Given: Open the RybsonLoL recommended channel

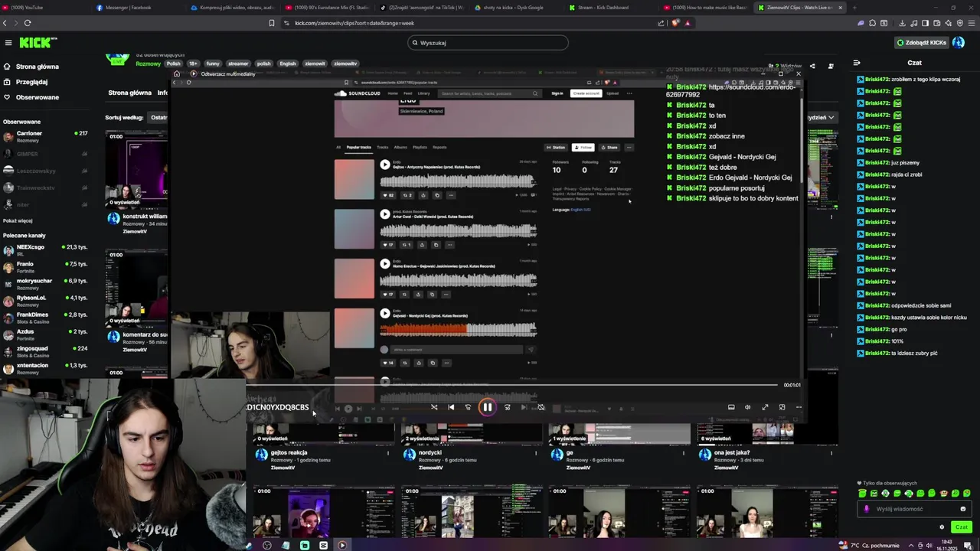Looking at the screenshot, I should pos(46,300).
